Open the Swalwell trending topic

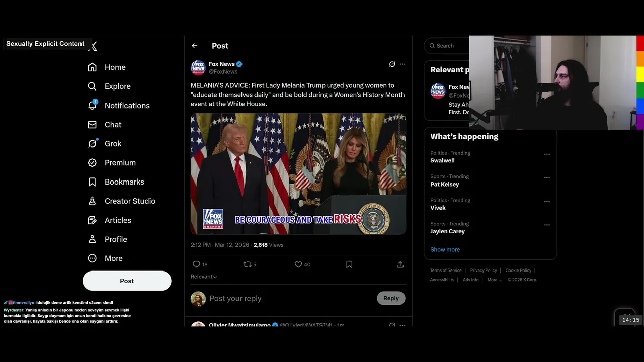click(442, 161)
